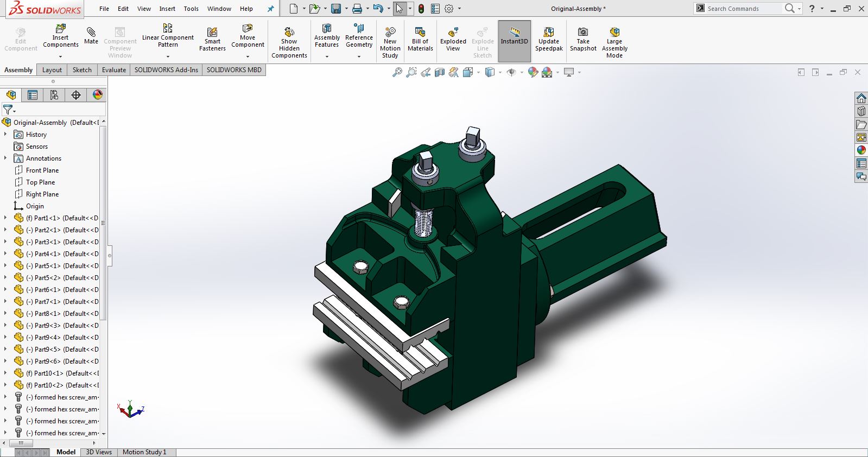Open the File menu
This screenshot has width=868, height=457.
tap(104, 9)
